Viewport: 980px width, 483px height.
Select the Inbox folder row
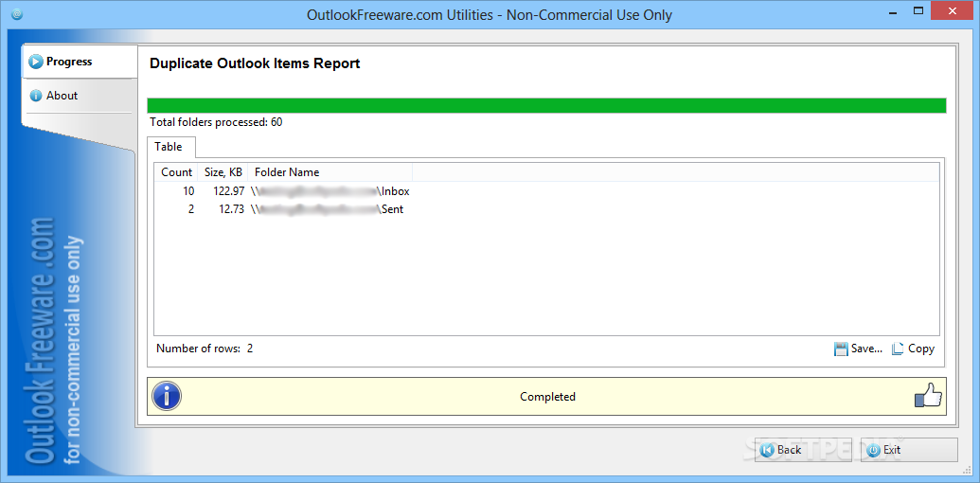546,191
